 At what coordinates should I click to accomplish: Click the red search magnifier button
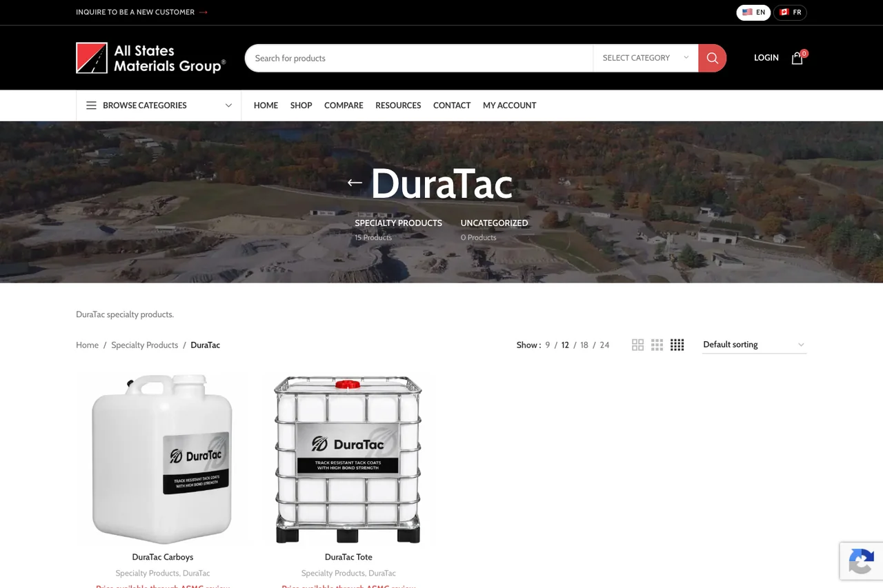[x=713, y=58]
